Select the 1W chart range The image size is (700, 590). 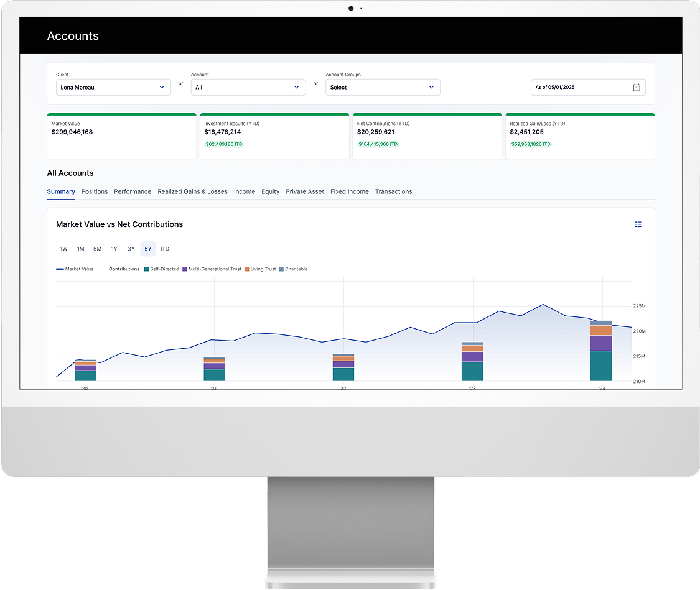[64, 249]
